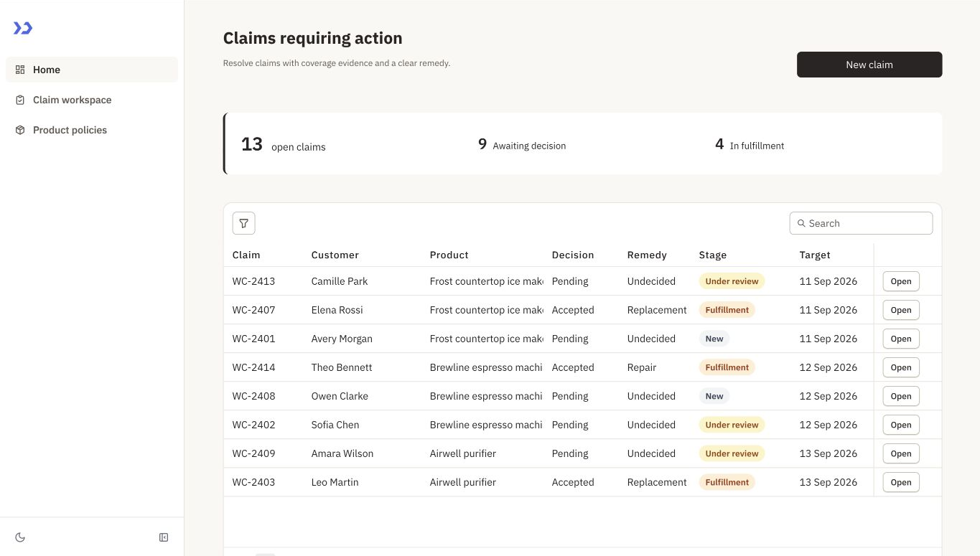Click the Repair remedy cell
Viewport: 980px width, 556px height.
pyautogui.click(x=642, y=367)
